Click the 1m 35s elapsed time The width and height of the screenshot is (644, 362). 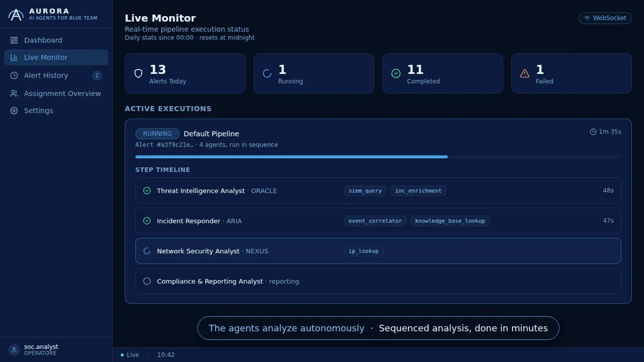click(610, 132)
